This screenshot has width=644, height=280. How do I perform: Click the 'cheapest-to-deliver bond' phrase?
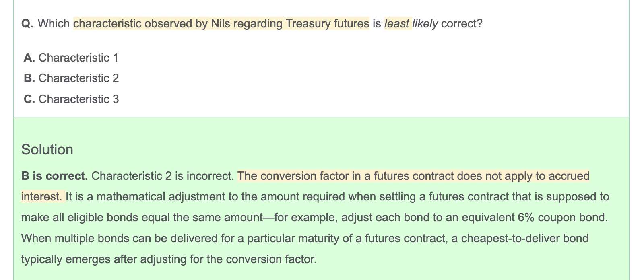(525, 238)
